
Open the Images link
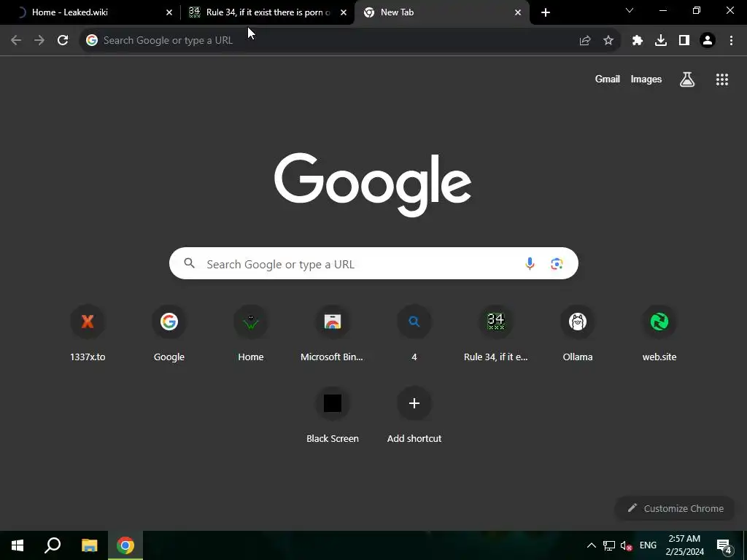point(646,79)
